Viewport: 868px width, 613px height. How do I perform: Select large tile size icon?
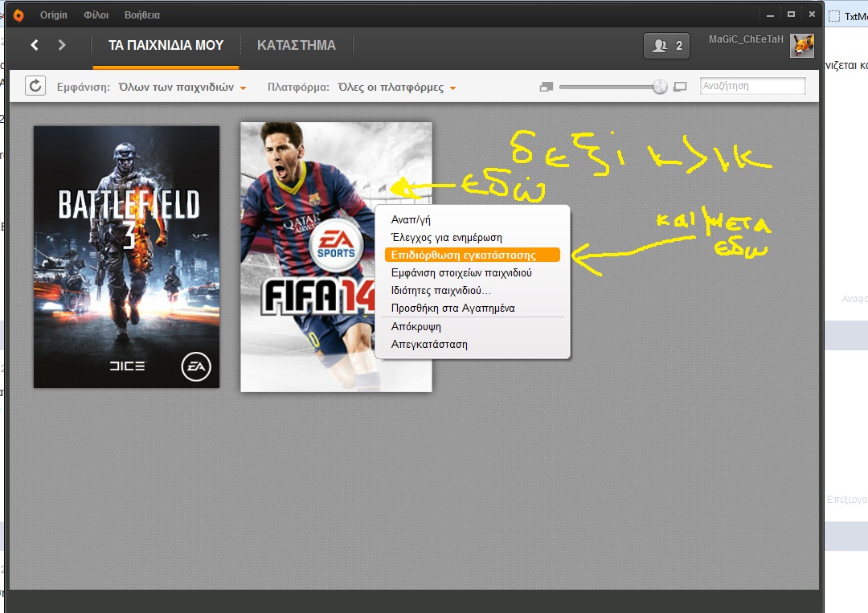[681, 87]
